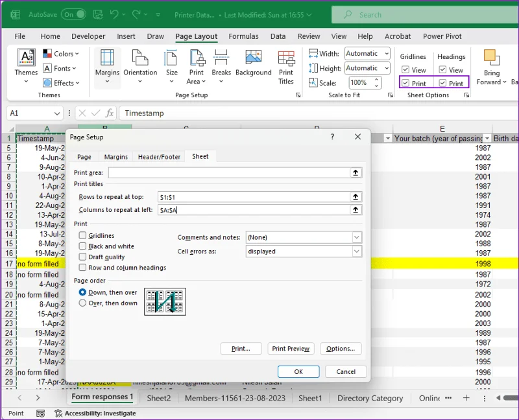Screen dimensions: 519x420
Task: Open the Margins options
Action: coord(107,67)
